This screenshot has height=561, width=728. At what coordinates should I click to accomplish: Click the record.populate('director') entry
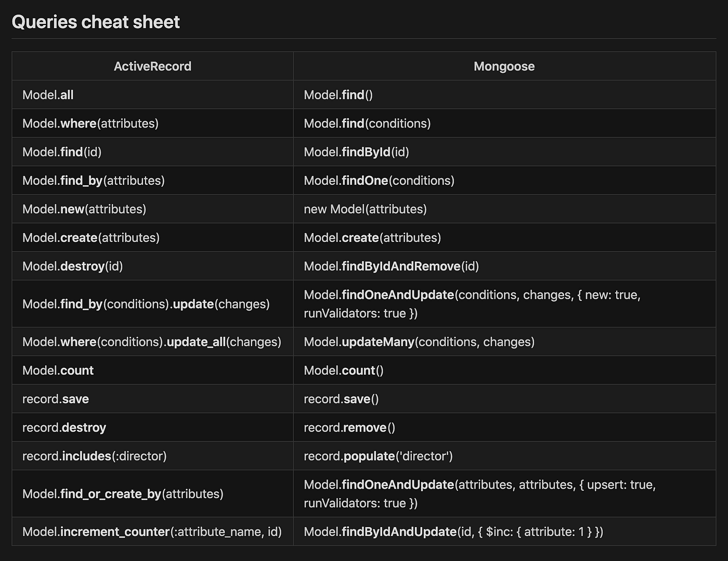pos(378,456)
